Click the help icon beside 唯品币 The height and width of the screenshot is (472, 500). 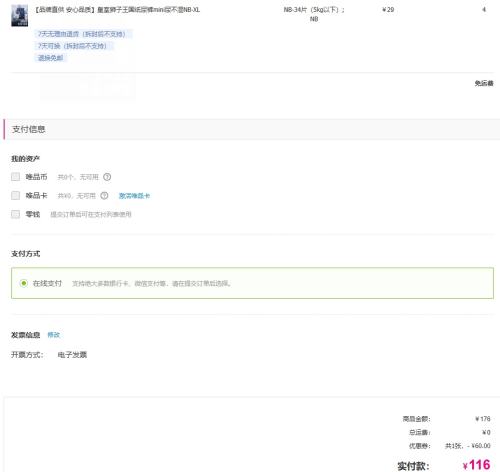(107, 177)
